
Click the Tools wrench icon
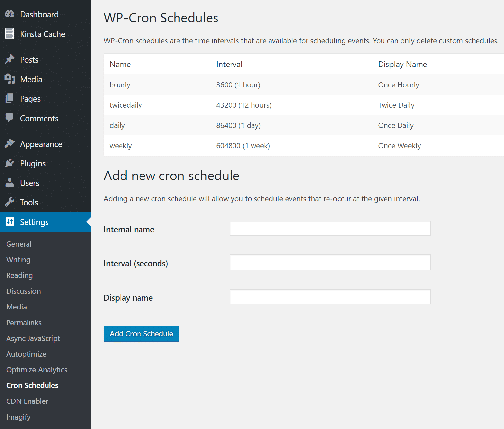coord(9,202)
